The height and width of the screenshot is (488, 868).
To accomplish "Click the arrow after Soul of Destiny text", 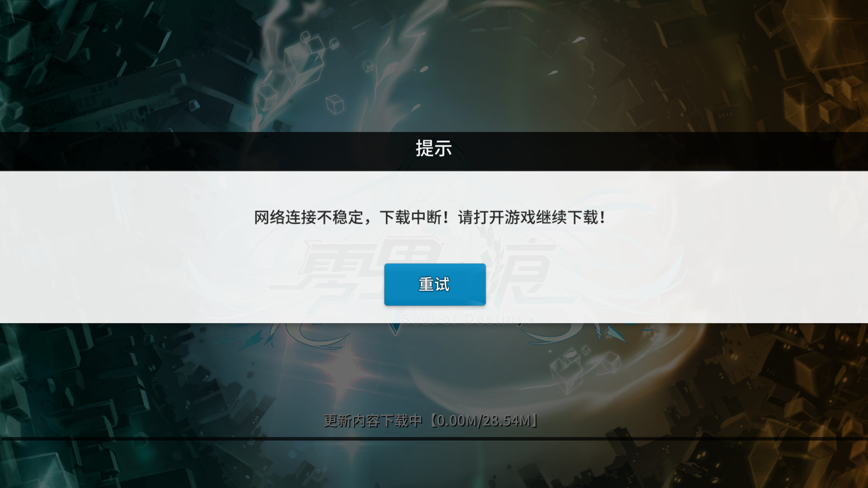I will coord(532,319).
